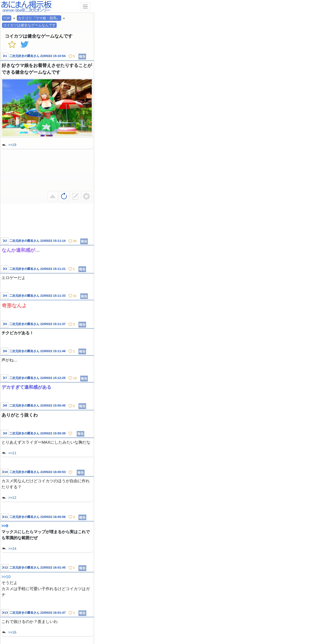Open settings with gear icon

click(87, 196)
